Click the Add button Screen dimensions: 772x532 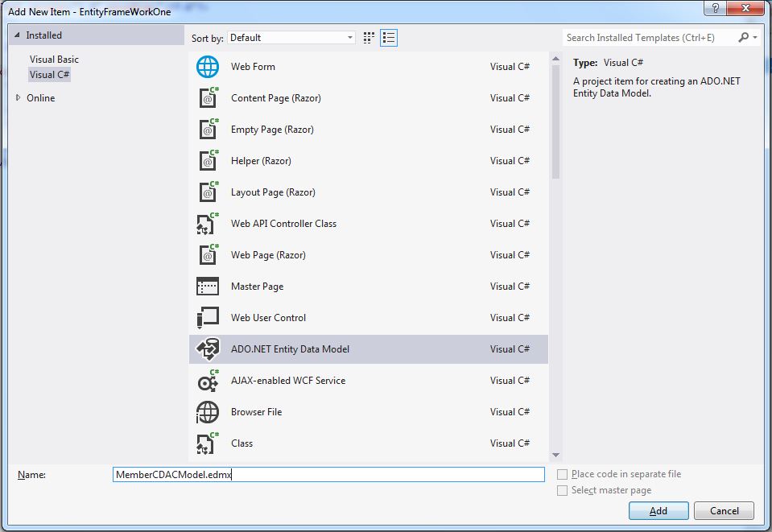(x=658, y=511)
